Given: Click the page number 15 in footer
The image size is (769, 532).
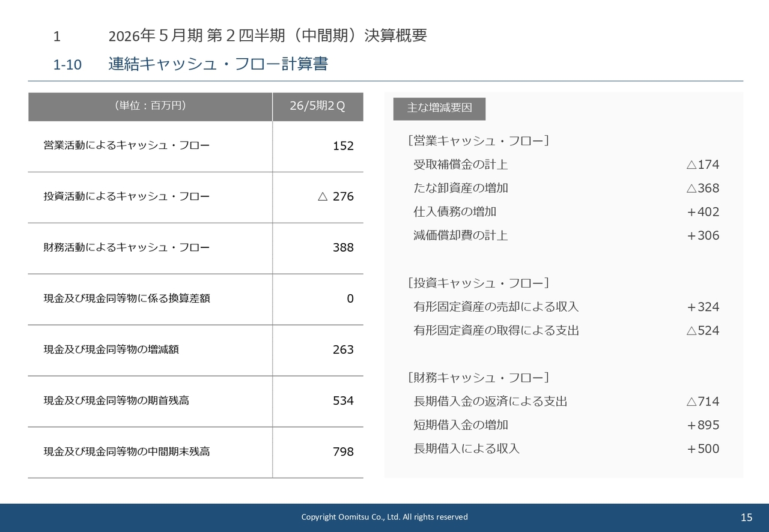Looking at the screenshot, I should pyautogui.click(x=746, y=518).
